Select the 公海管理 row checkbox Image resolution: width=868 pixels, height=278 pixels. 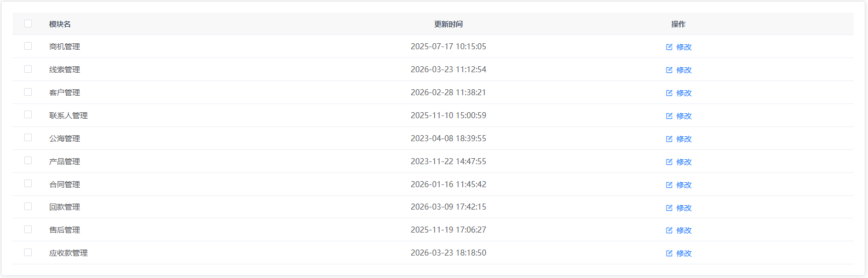pos(28,137)
